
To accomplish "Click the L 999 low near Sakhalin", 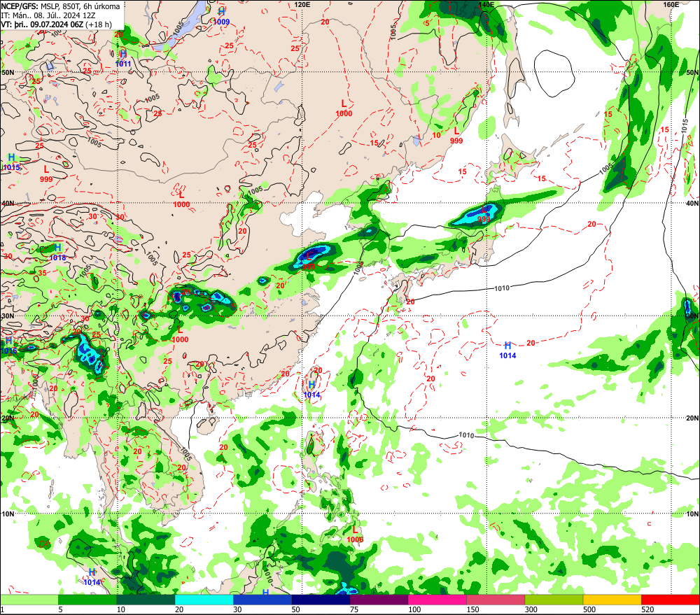I will click(x=456, y=136).
